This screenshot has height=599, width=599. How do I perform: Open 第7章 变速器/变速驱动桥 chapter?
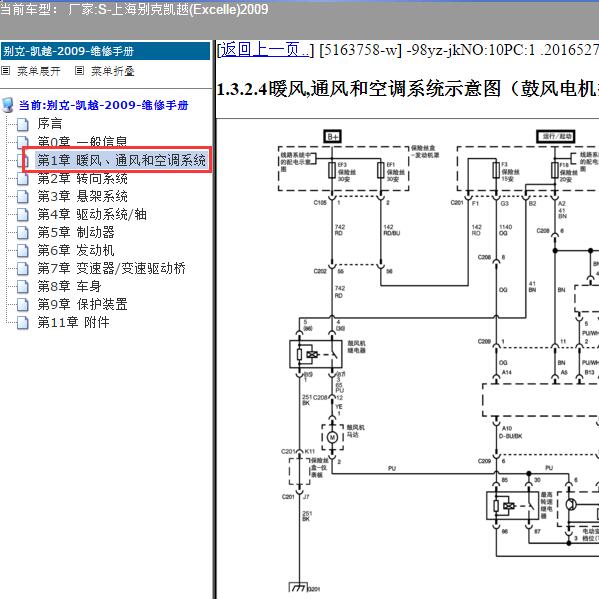[x=112, y=269]
